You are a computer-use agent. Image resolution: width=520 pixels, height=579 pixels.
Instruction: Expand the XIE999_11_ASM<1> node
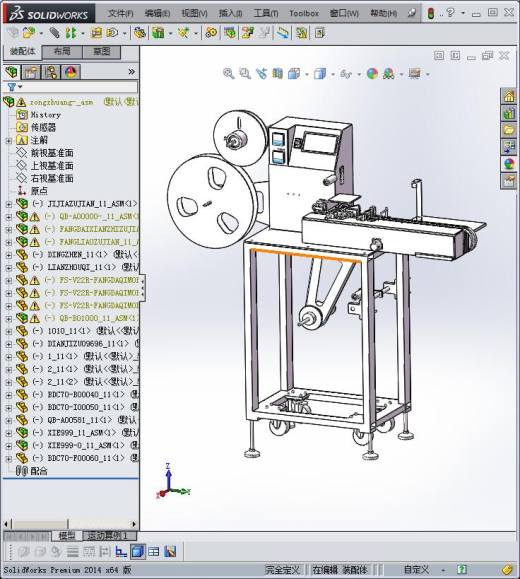(x=8, y=433)
